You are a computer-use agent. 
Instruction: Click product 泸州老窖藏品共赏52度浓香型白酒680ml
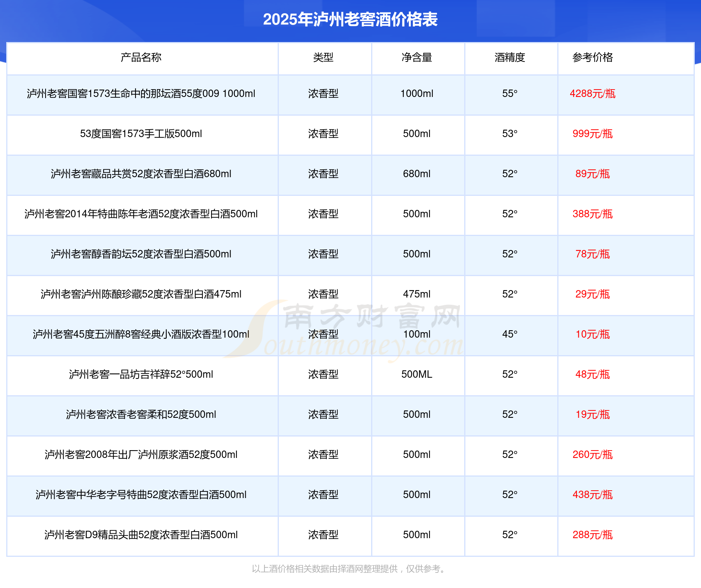point(141,174)
